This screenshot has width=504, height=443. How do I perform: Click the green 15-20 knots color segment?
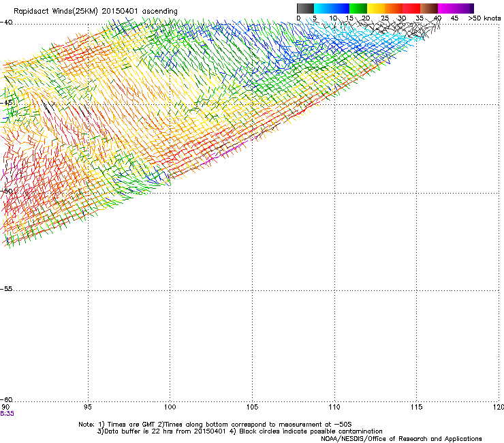pos(358,8)
